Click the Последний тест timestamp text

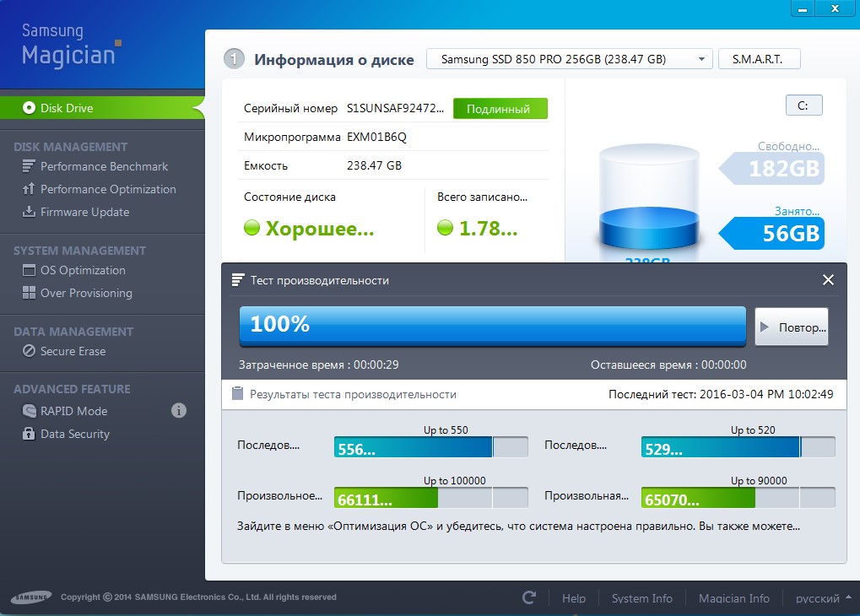[721, 394]
